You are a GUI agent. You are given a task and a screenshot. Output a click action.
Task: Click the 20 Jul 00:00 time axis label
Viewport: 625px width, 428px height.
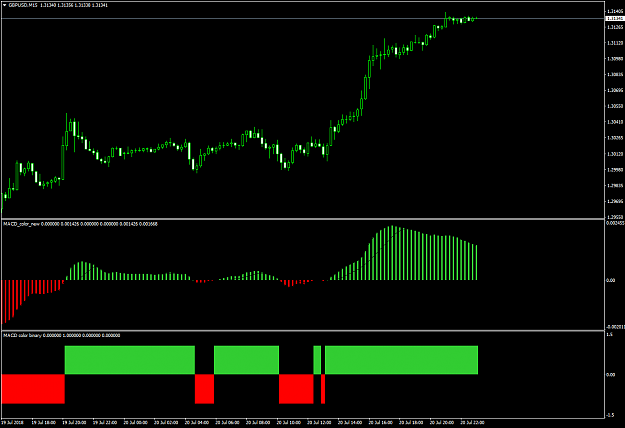pyautogui.click(x=136, y=422)
